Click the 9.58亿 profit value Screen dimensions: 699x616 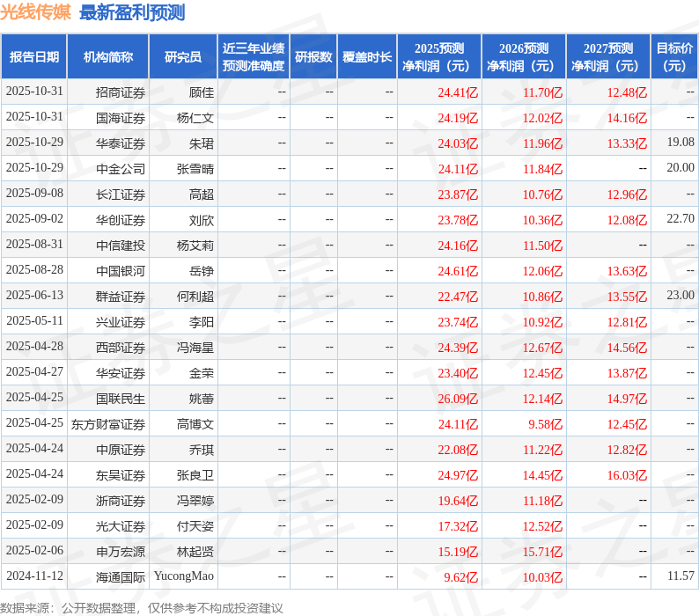(x=546, y=424)
